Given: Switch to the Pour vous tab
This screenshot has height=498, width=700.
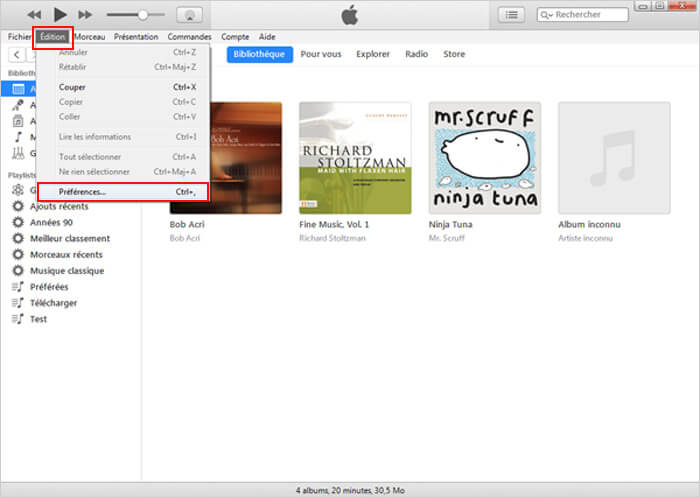Looking at the screenshot, I should click(321, 54).
